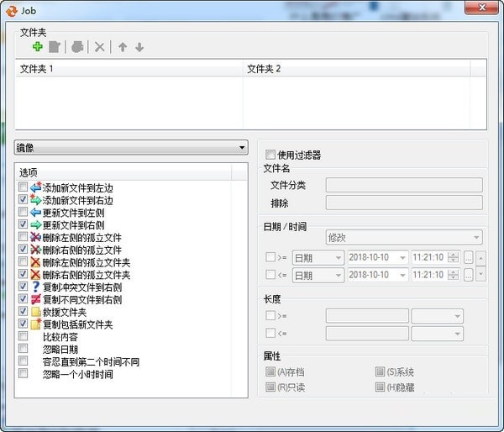Open the 修改 date type dropdown
504x432 pixels.
point(404,238)
